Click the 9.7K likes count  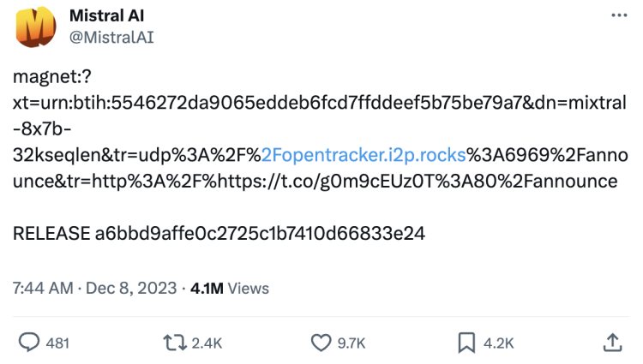[352, 343]
